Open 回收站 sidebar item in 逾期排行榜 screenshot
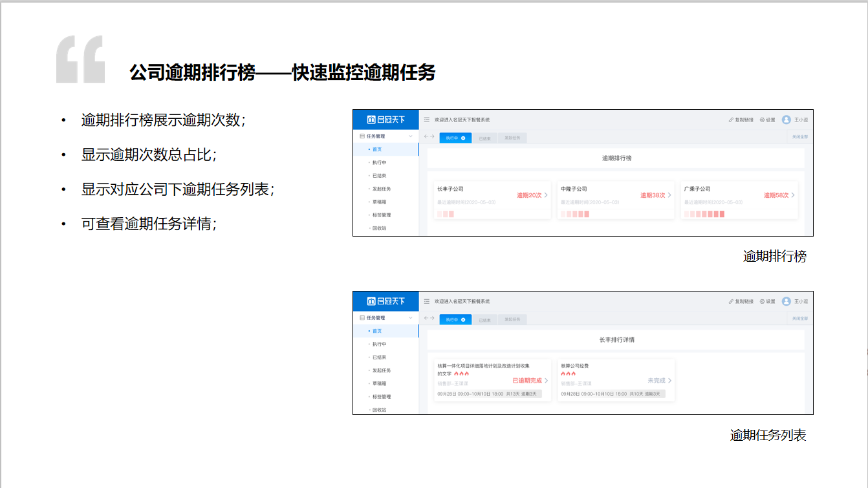The width and height of the screenshot is (868, 488). 386,228
